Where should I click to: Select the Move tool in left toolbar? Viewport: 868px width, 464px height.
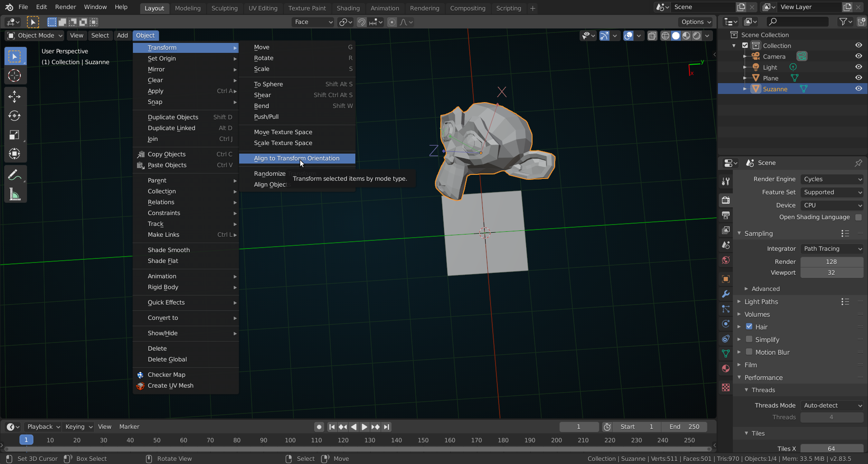click(14, 96)
